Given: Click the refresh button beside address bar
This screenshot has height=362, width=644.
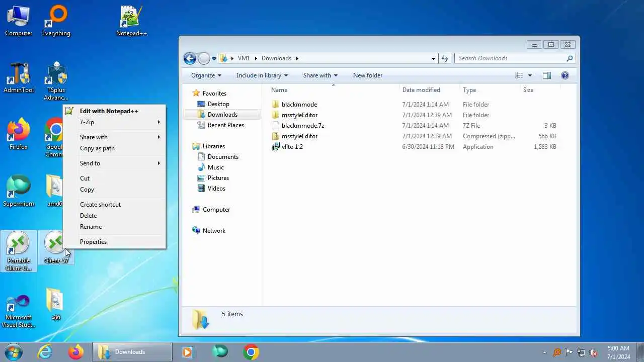Looking at the screenshot, I should pyautogui.click(x=445, y=58).
